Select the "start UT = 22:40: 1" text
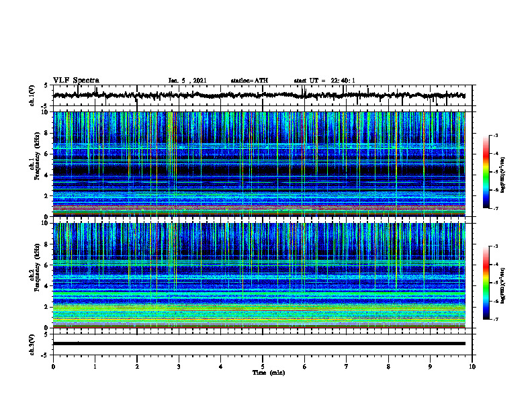Viewport: 532px width, 411px height. click(324, 81)
